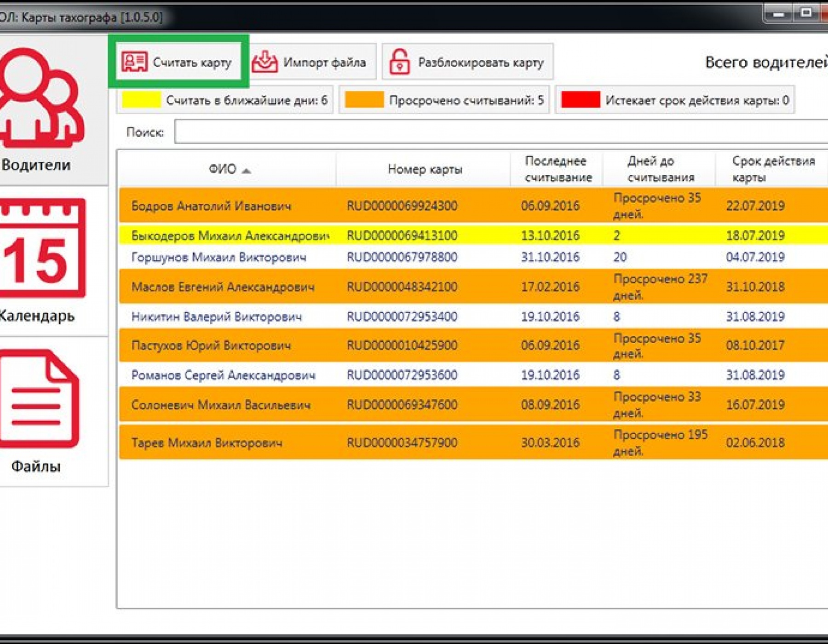Sort by Номер карты column header
The image size is (828, 644).
(424, 169)
